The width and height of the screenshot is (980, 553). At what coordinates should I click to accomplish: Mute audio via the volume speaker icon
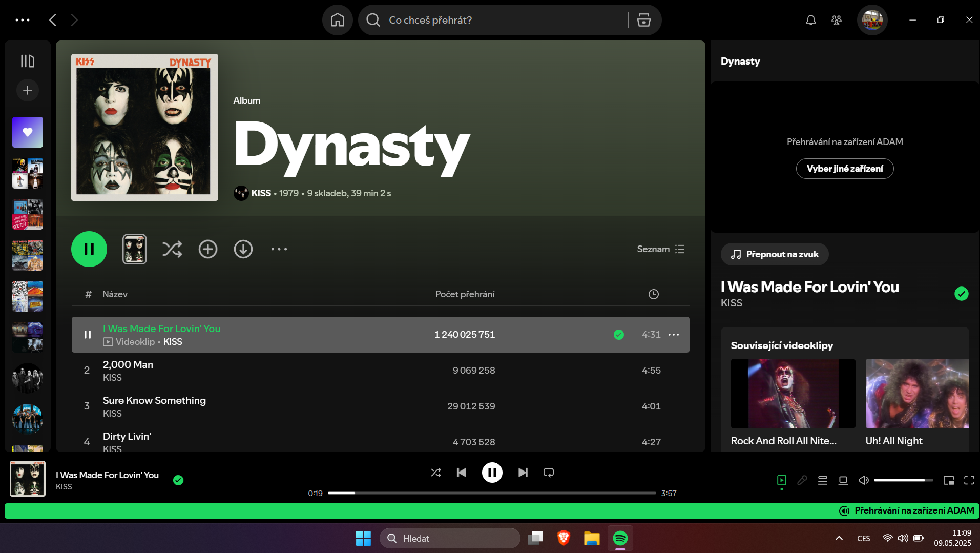(x=863, y=480)
